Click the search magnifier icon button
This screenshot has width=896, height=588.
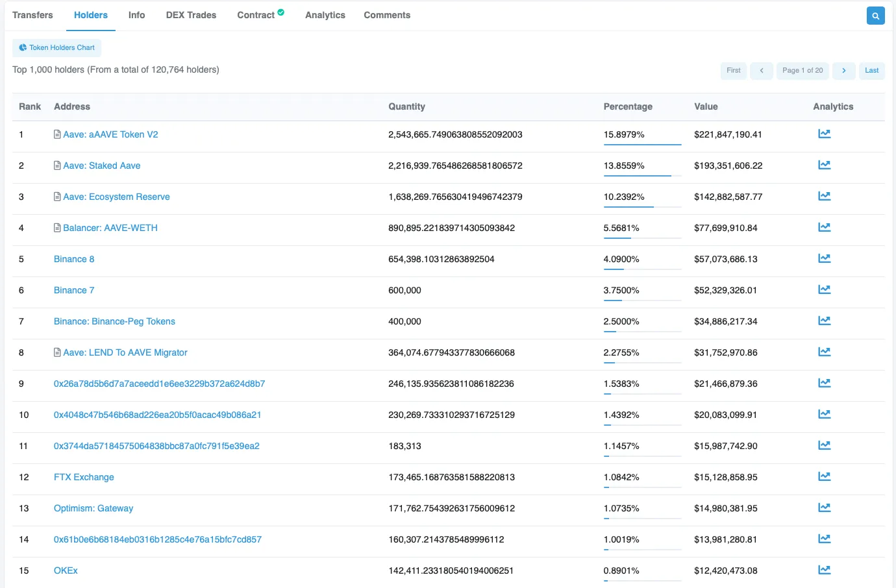click(x=875, y=16)
